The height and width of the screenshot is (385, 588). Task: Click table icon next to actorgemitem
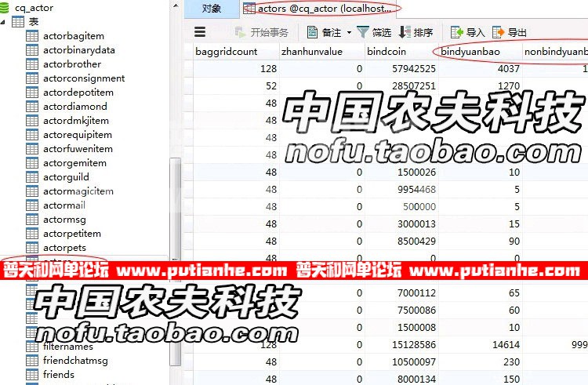tap(32, 163)
